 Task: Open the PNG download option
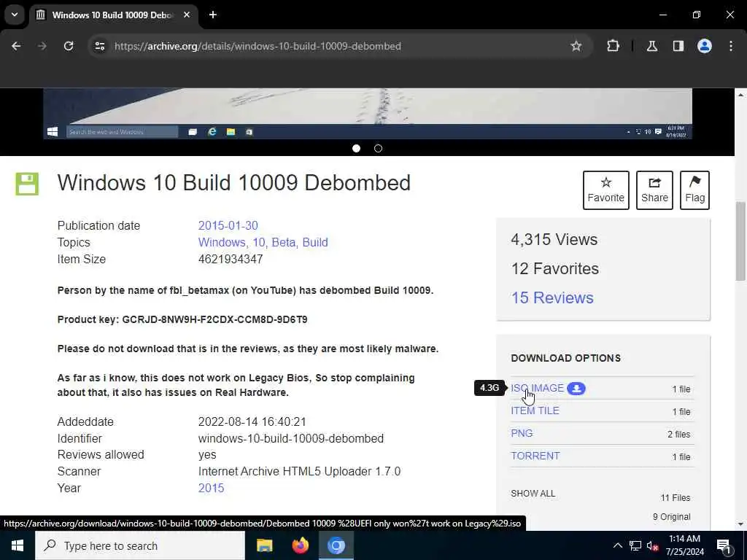tap(522, 433)
